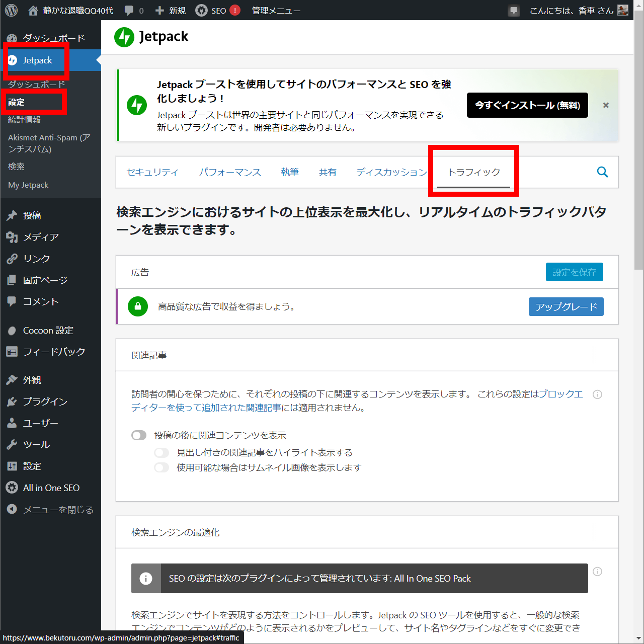Viewport: 644px width, 644px height.
Task: Click the 設定を保存 button
Action: click(x=575, y=272)
